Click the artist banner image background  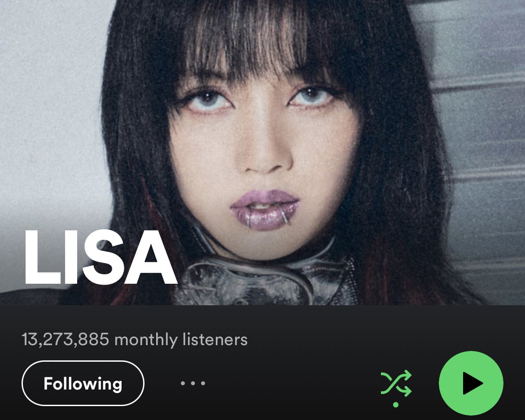(262, 152)
